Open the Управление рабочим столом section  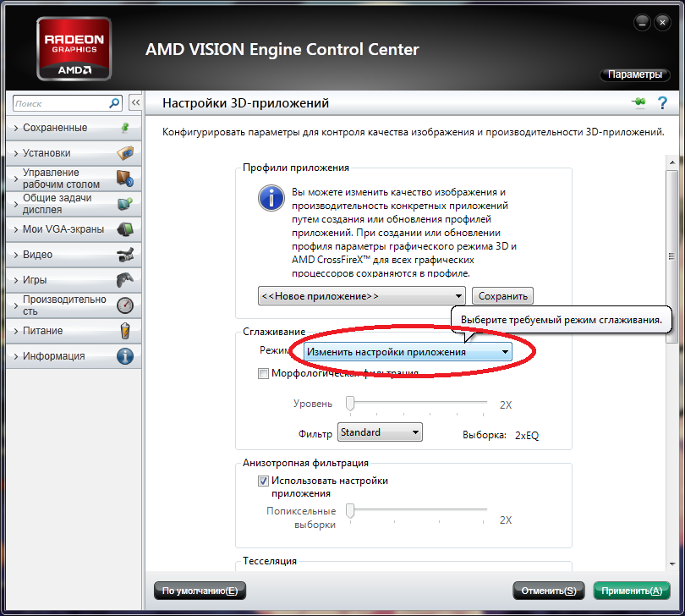click(x=74, y=179)
